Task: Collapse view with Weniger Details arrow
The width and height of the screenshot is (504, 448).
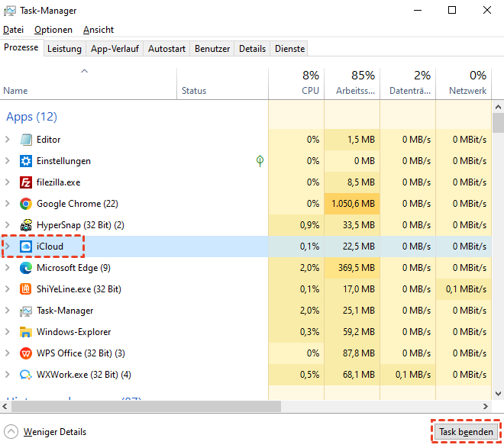Action: pyautogui.click(x=11, y=431)
